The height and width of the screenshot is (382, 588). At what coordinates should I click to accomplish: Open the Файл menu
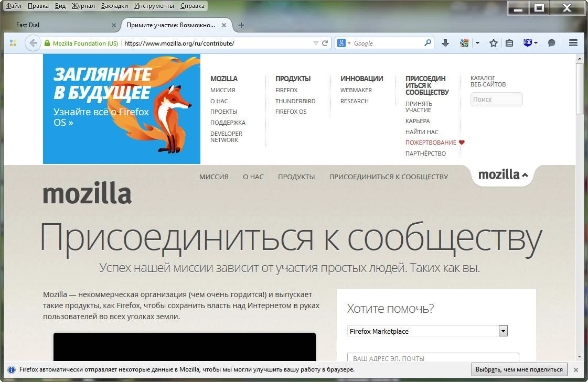[x=14, y=6]
